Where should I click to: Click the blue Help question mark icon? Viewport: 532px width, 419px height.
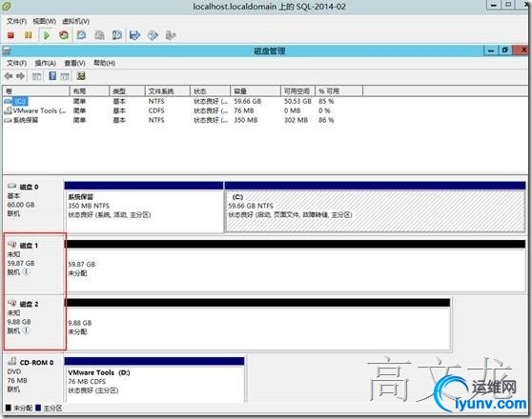52,76
